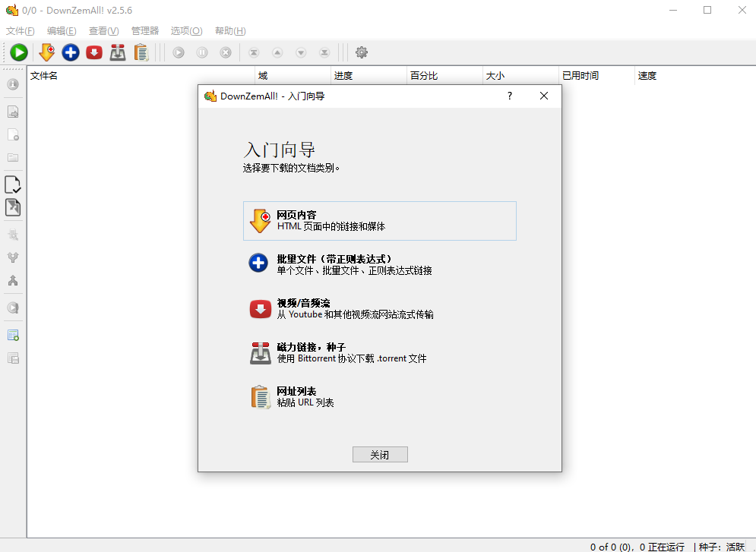The image size is (756, 552).
Task: Sort by the 文件名 column header
Action: pyautogui.click(x=141, y=76)
